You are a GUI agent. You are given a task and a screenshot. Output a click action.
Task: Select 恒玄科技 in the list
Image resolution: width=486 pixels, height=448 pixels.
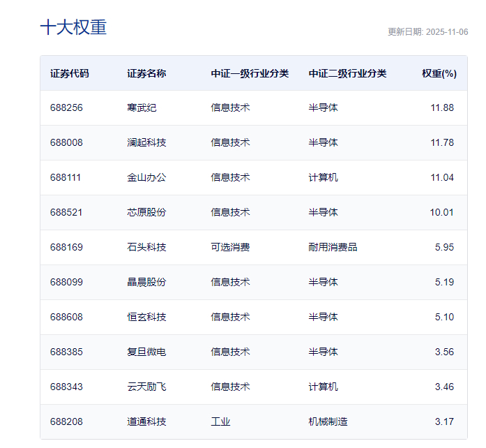pyautogui.click(x=146, y=317)
